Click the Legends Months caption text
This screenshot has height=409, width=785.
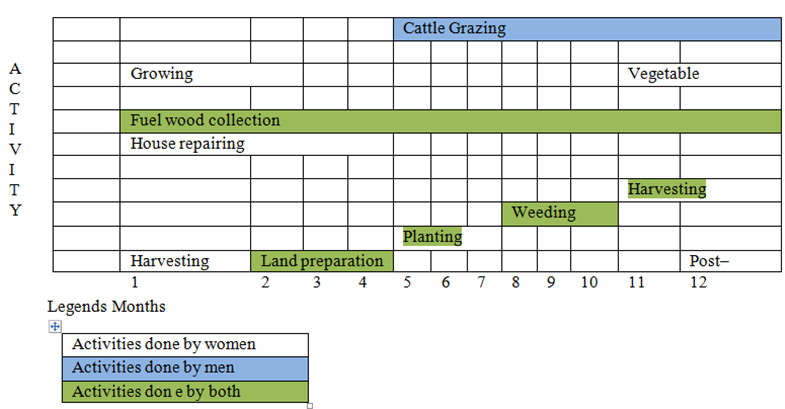106,306
